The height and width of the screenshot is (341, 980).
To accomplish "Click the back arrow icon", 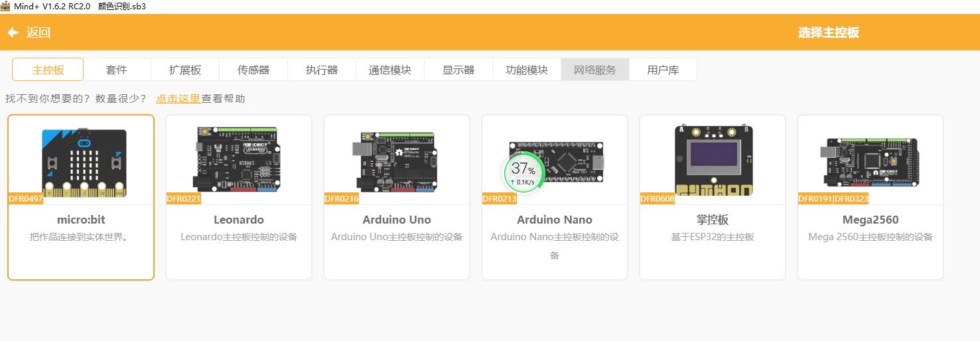I will point(13,33).
